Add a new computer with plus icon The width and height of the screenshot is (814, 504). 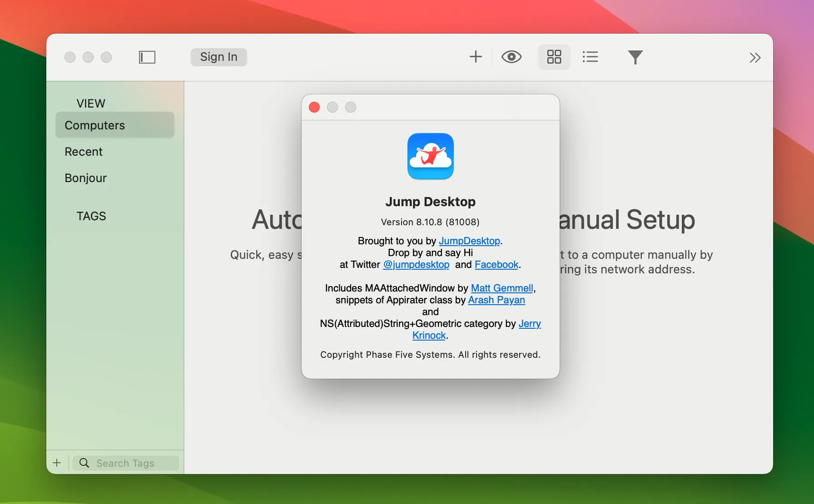pyautogui.click(x=475, y=57)
